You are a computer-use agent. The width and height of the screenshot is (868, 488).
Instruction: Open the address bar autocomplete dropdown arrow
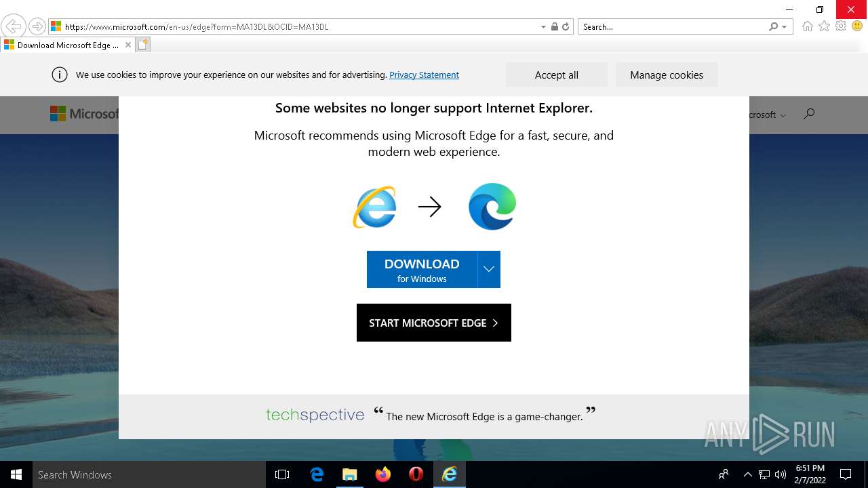(x=543, y=27)
